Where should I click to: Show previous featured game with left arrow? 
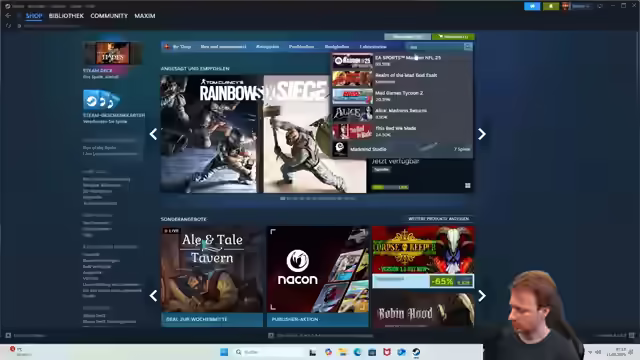(153, 134)
